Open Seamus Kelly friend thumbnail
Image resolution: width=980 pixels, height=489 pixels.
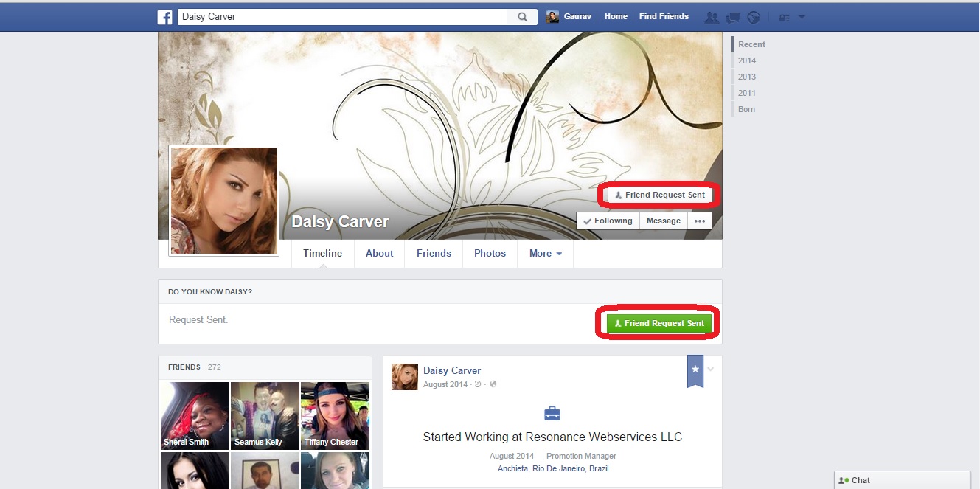point(265,415)
